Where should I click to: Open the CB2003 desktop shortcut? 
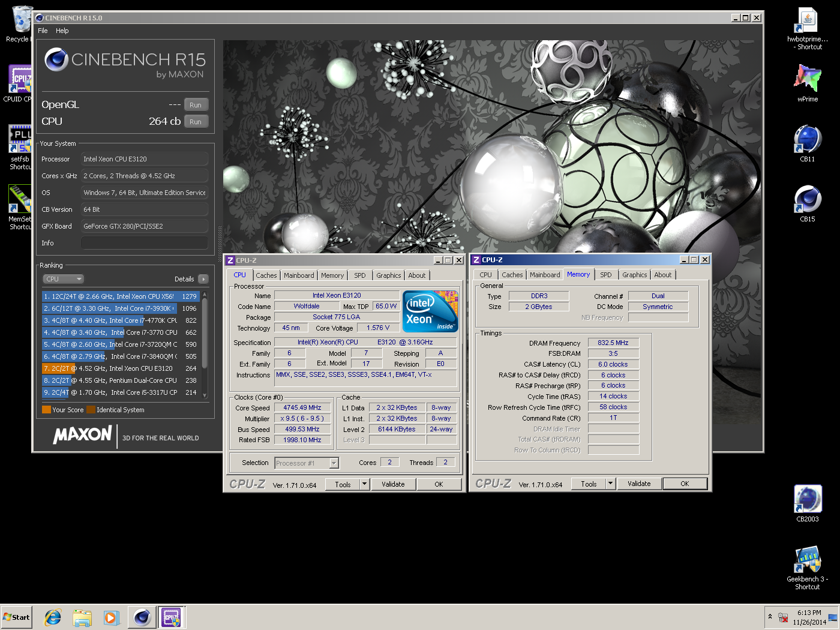click(x=807, y=503)
